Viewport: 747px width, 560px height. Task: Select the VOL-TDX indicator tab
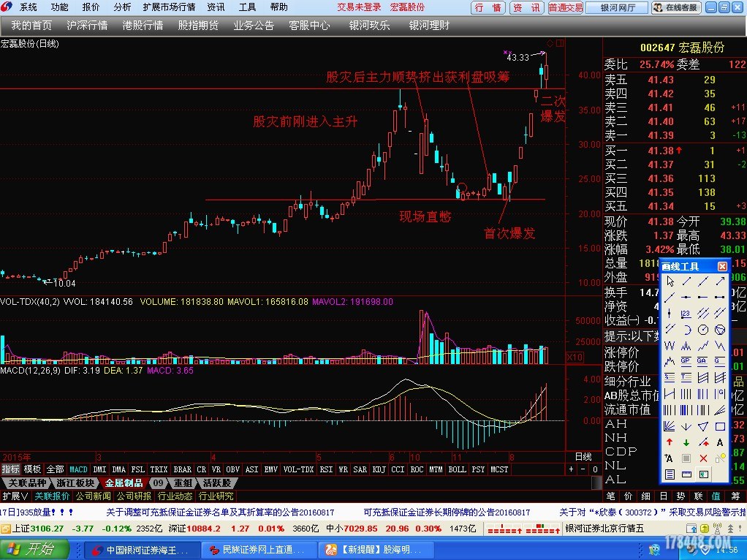point(298,469)
